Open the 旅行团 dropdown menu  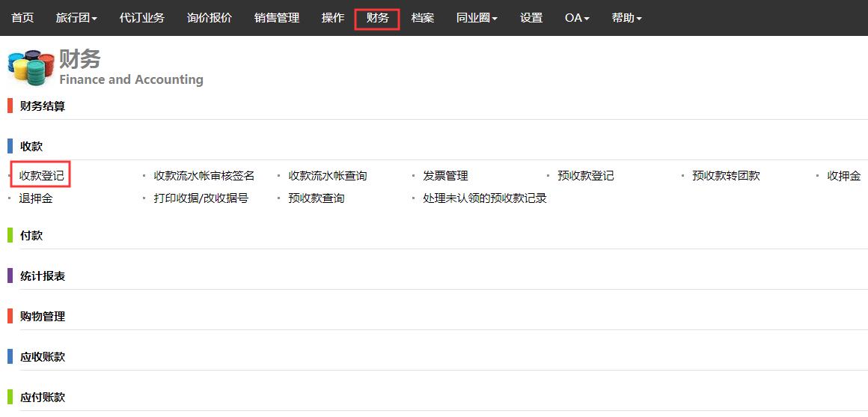tap(76, 18)
